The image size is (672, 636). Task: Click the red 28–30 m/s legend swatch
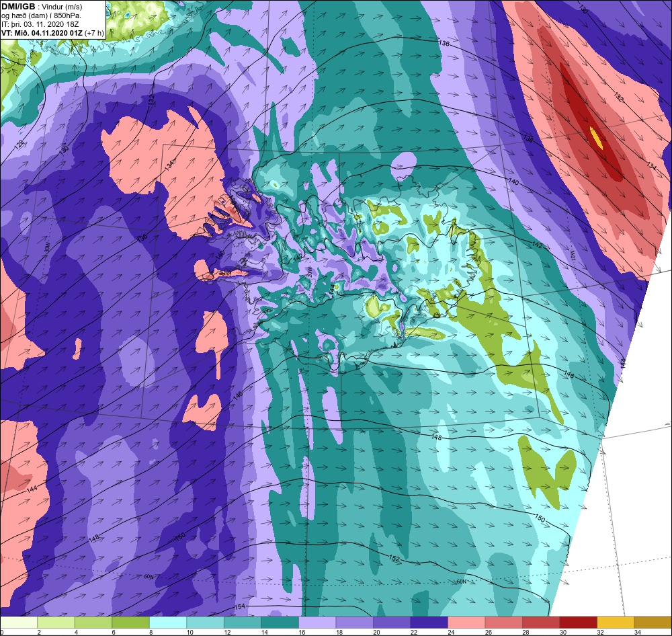pos(541,623)
